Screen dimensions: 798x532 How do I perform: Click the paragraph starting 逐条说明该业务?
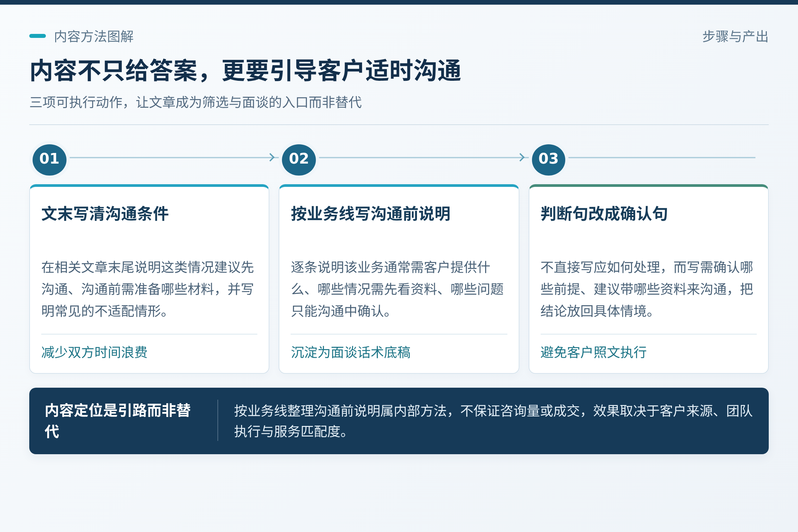tap(398, 289)
